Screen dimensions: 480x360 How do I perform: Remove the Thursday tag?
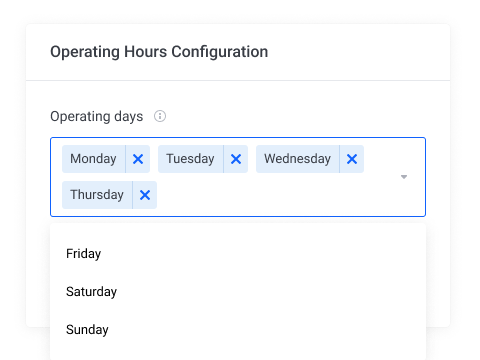145,195
